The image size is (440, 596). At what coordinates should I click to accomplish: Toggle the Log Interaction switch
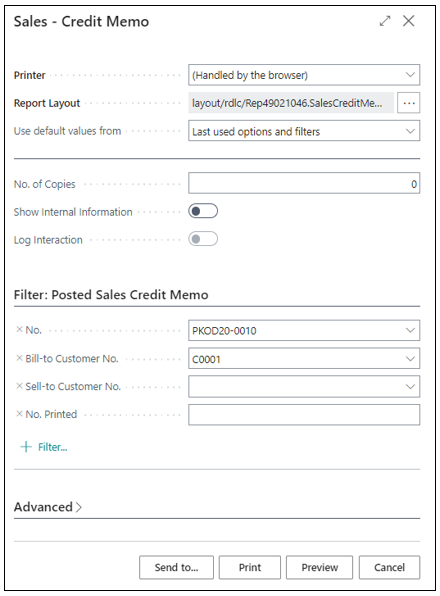203,239
